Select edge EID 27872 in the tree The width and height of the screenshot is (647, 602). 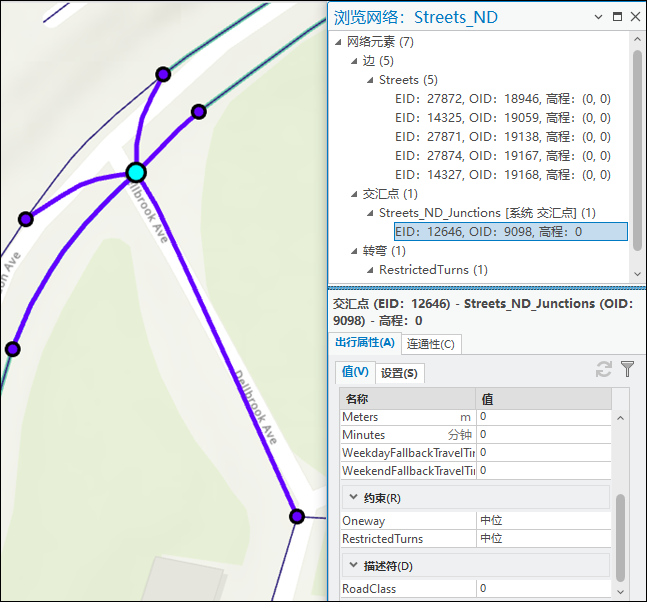(502, 99)
